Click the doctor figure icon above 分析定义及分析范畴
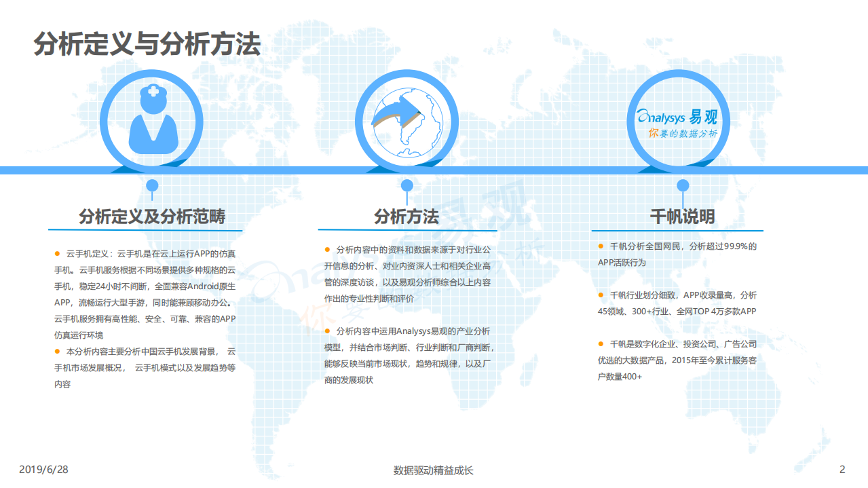 (x=153, y=122)
